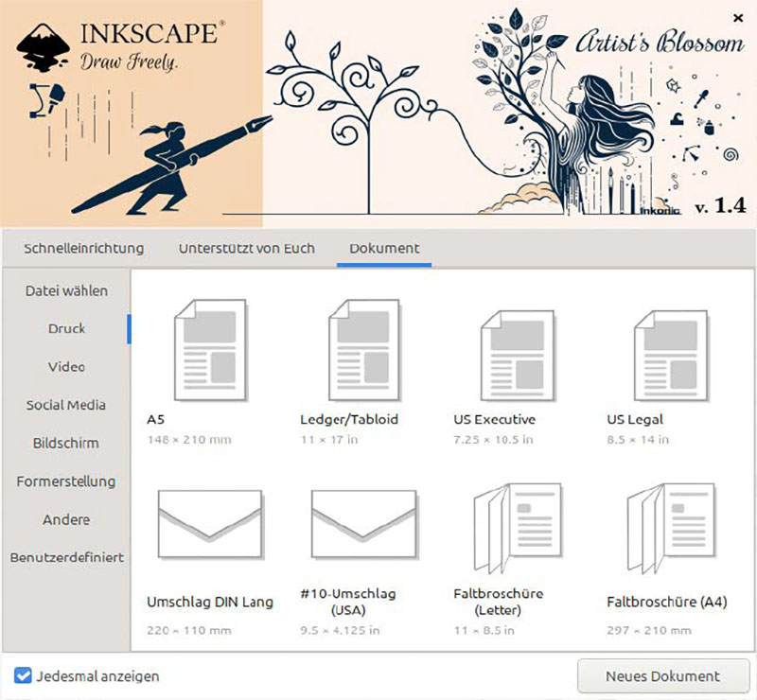The width and height of the screenshot is (757, 700).
Task: Select the A5 document template icon
Action: click(210, 350)
